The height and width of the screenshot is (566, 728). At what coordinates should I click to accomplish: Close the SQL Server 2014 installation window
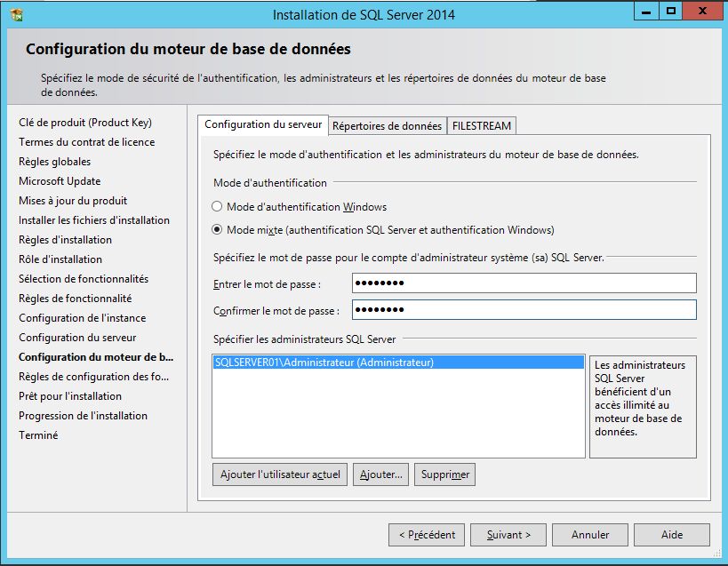[x=703, y=12]
